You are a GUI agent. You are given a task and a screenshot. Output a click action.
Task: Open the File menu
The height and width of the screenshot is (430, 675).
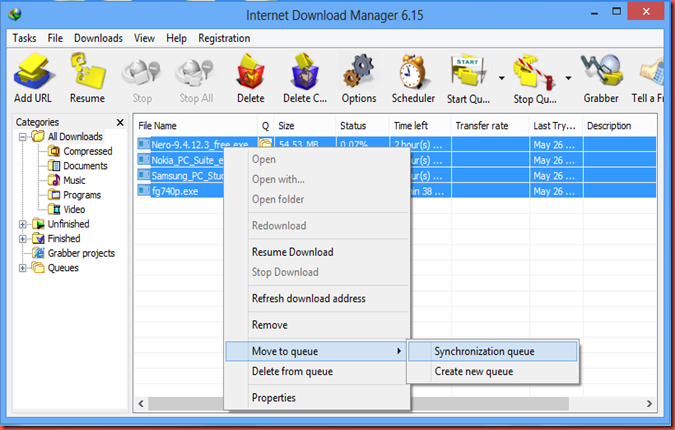click(55, 38)
